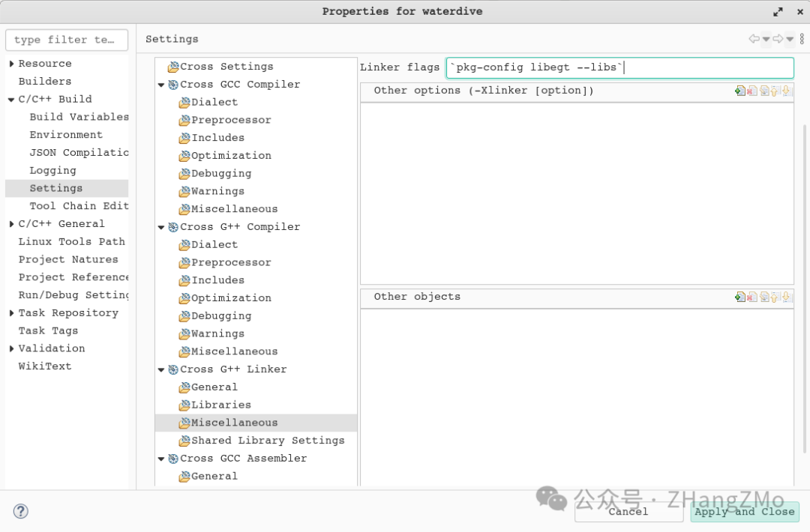
Task: Collapse the Cross G++ Compiler node
Action: coord(161,227)
